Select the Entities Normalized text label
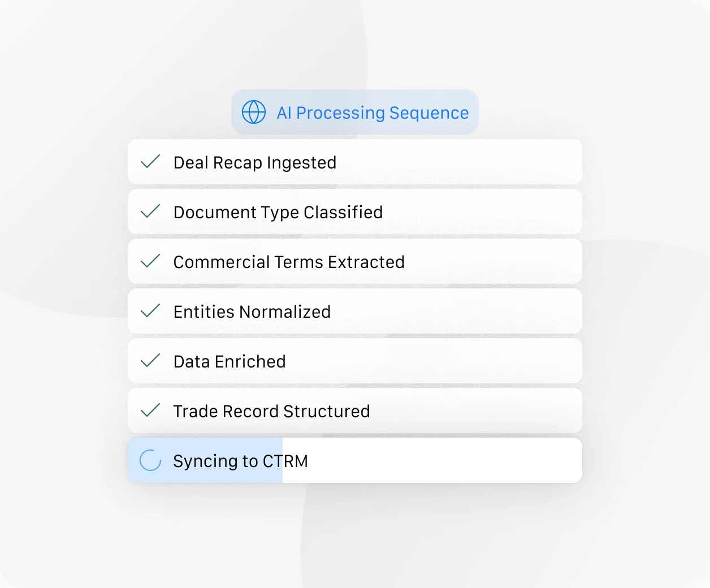This screenshot has height=588, width=710. [x=252, y=312]
